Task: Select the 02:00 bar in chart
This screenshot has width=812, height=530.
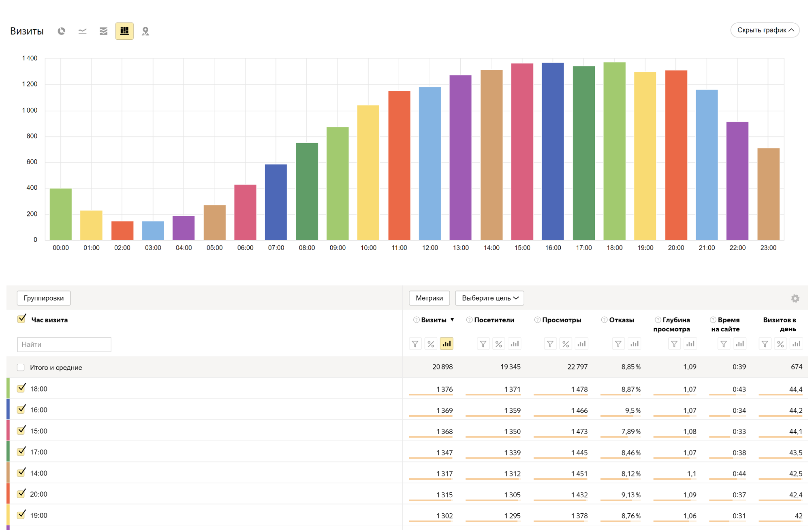Action: (x=122, y=231)
